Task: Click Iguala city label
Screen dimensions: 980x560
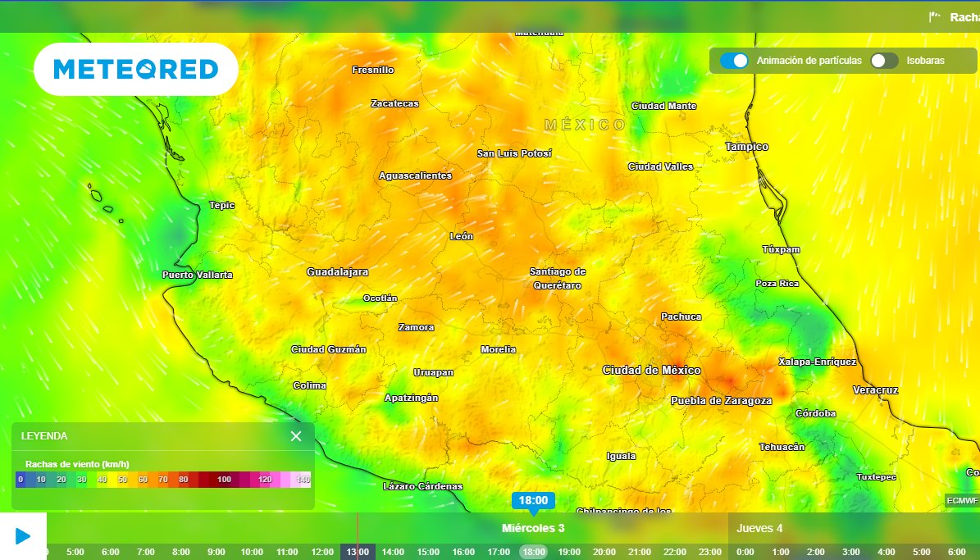Action: click(622, 456)
